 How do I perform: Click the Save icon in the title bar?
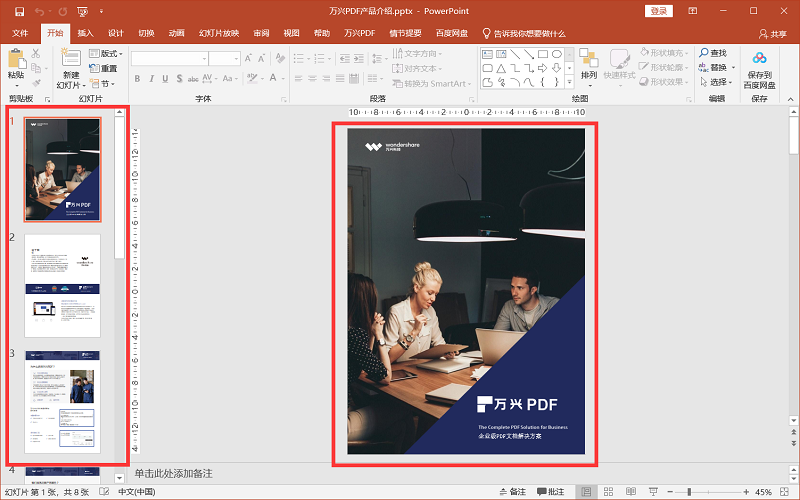pyautogui.click(x=19, y=11)
